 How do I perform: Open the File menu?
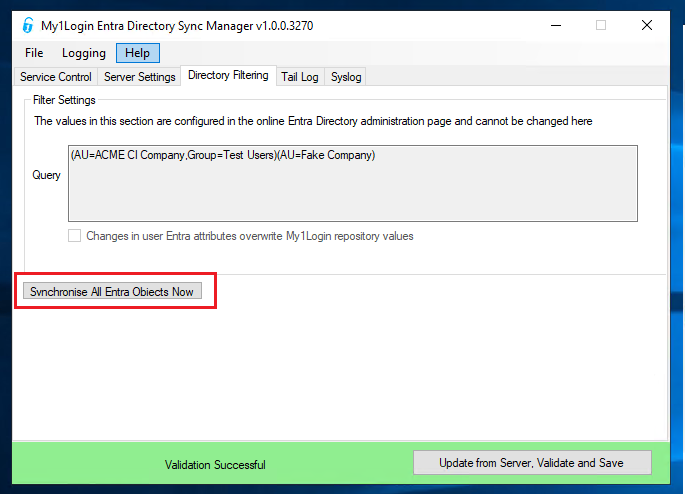34,53
